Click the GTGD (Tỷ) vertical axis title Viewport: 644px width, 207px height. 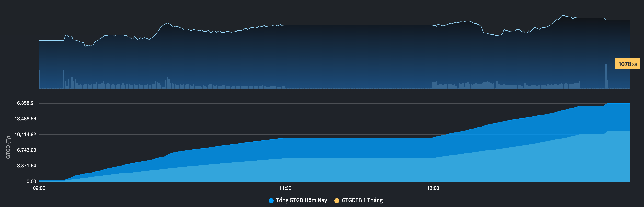[x=8, y=147]
